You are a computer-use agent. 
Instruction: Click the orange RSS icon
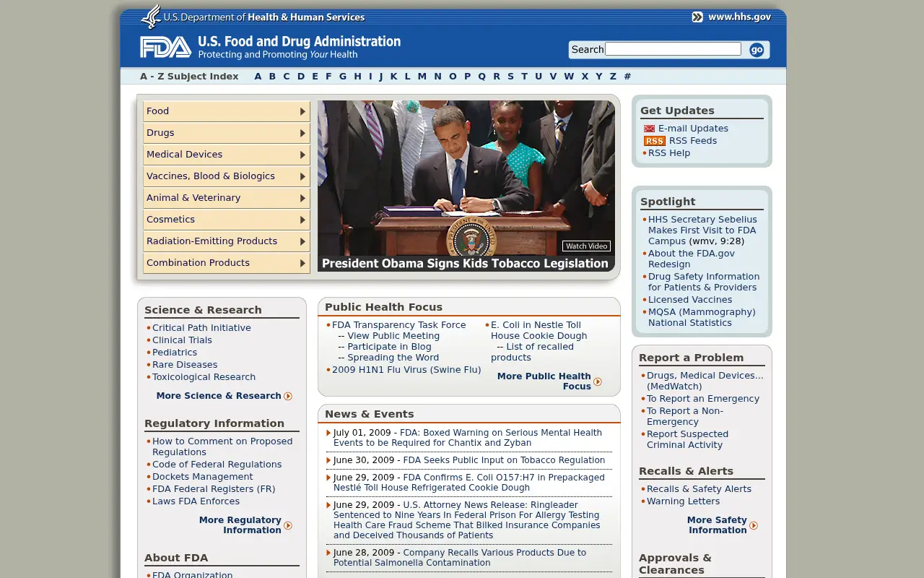click(x=655, y=141)
